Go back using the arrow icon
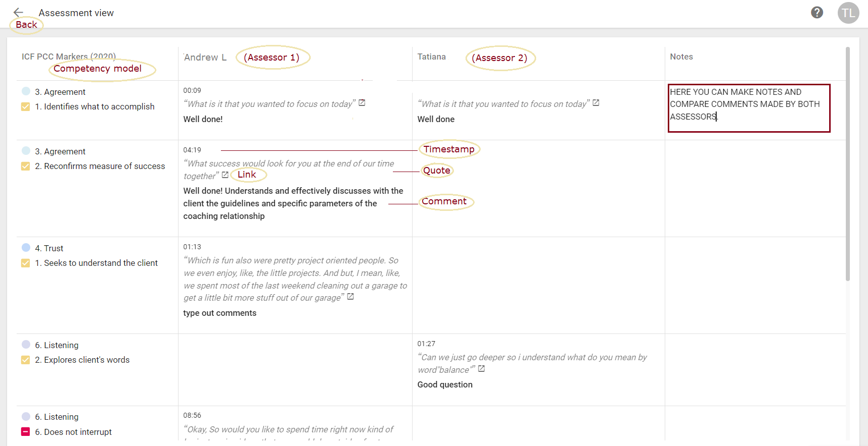868x446 pixels. pyautogui.click(x=18, y=12)
